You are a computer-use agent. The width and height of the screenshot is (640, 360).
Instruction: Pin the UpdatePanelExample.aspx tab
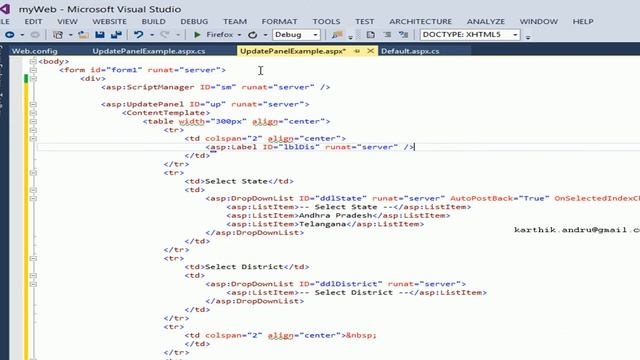click(357, 51)
